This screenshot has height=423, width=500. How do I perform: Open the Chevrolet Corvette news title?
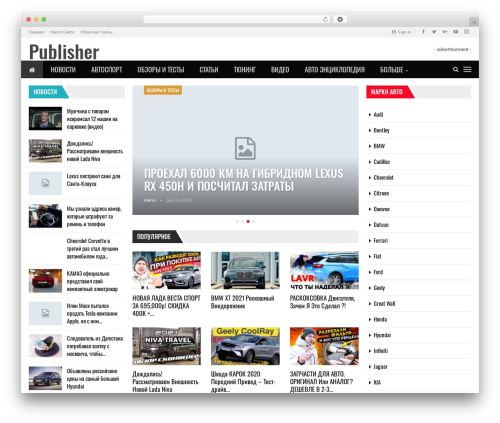pyautogui.click(x=92, y=248)
